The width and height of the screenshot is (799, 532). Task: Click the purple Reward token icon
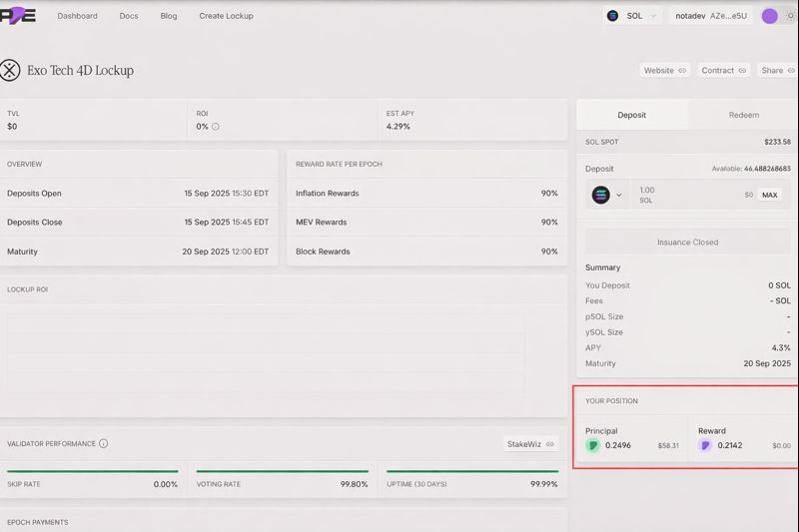(705, 445)
